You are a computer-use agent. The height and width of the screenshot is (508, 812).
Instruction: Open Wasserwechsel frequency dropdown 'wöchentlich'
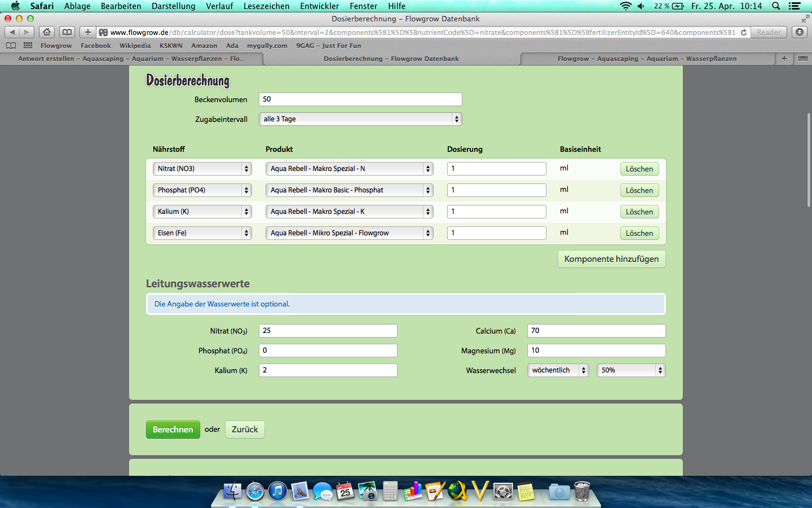[x=558, y=370]
